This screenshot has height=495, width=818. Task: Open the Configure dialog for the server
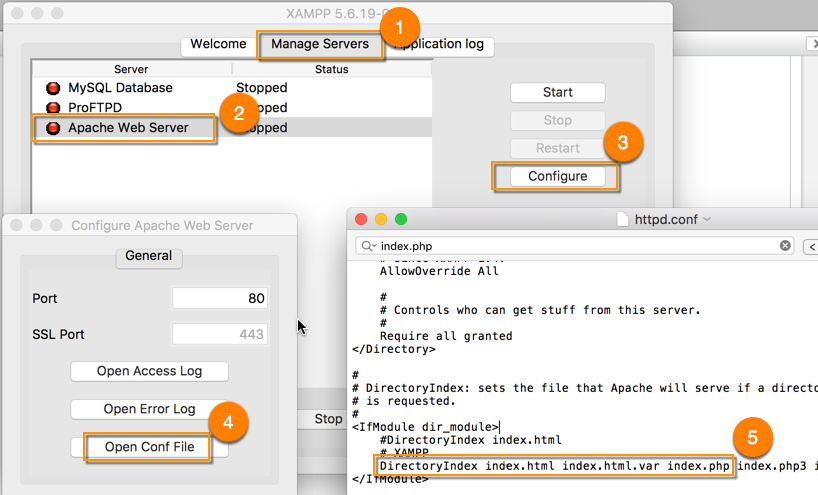pos(558,176)
